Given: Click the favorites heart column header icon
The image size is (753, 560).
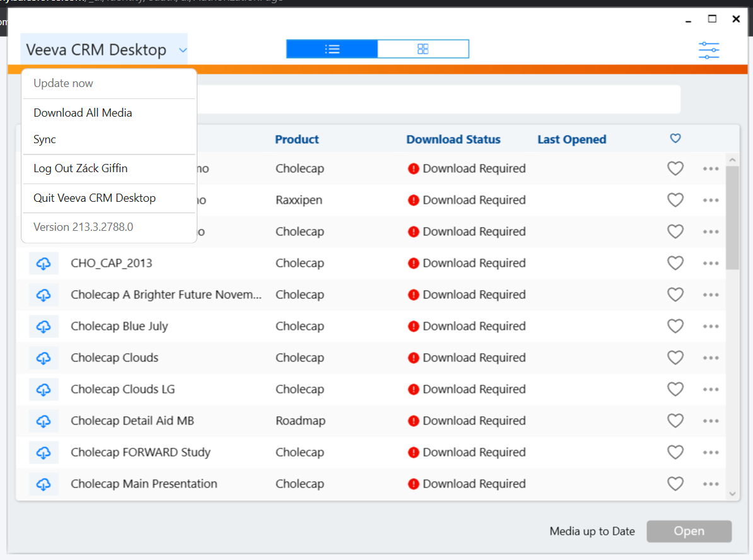Looking at the screenshot, I should (x=675, y=139).
